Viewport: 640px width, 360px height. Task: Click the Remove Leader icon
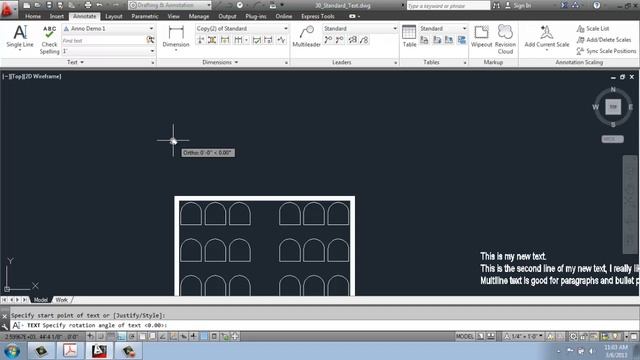pyautogui.click(x=340, y=40)
